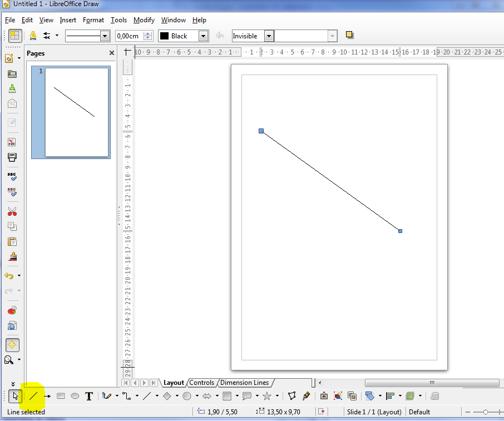Select the Rectangle tool
This screenshot has width=504, height=421.
tap(61, 396)
